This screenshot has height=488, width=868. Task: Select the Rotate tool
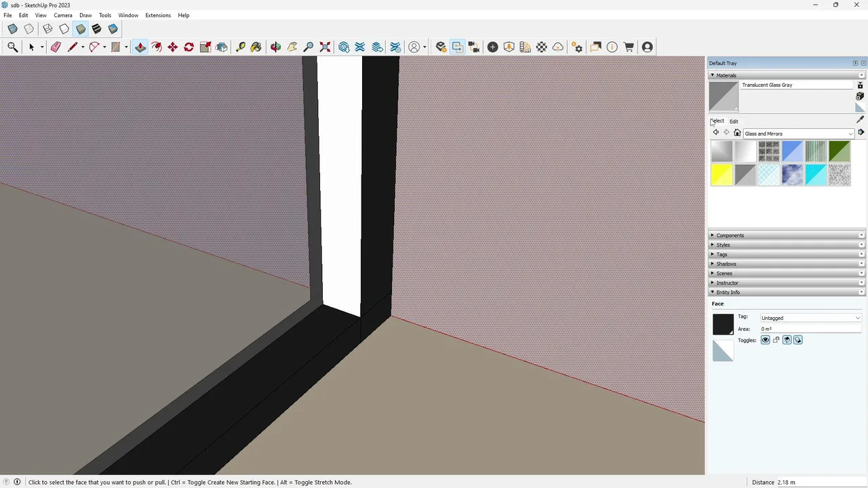point(189,47)
